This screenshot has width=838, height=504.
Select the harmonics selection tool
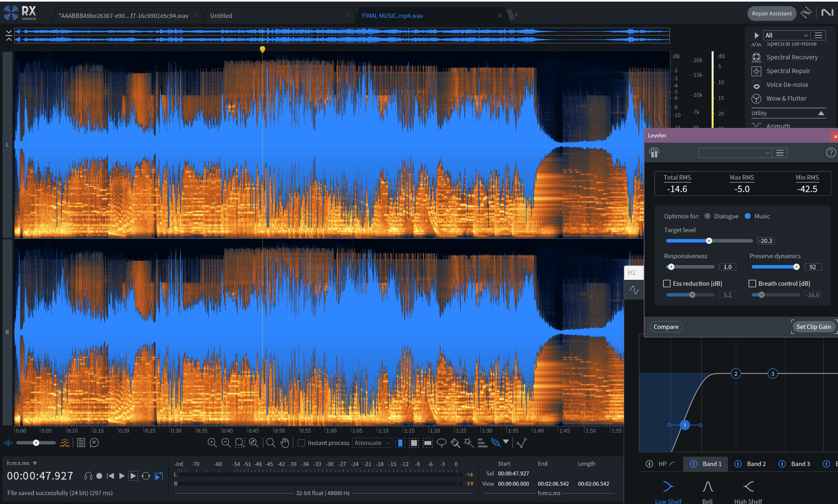click(x=482, y=442)
